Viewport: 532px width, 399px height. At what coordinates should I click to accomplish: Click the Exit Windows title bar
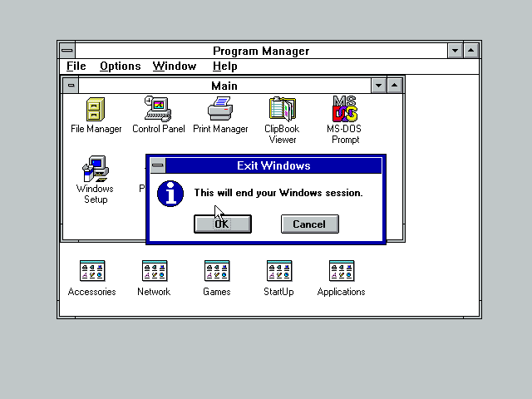[x=273, y=165]
